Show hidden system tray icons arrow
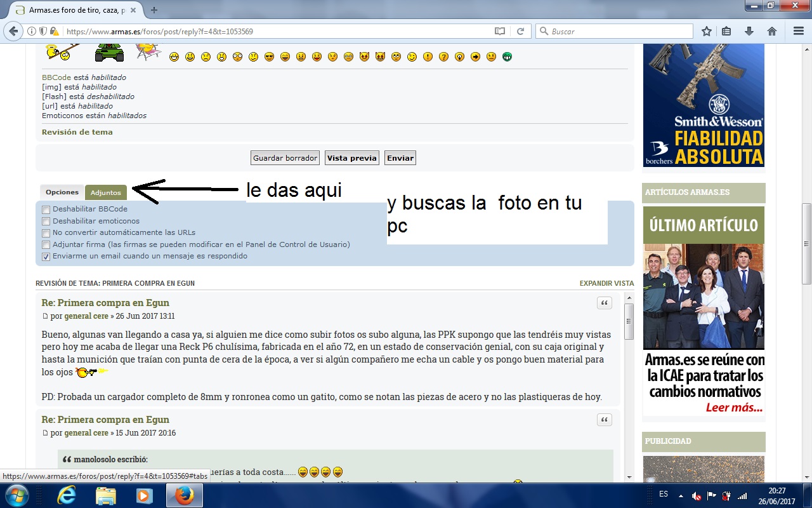Image resolution: width=812 pixels, height=508 pixels. [x=681, y=495]
